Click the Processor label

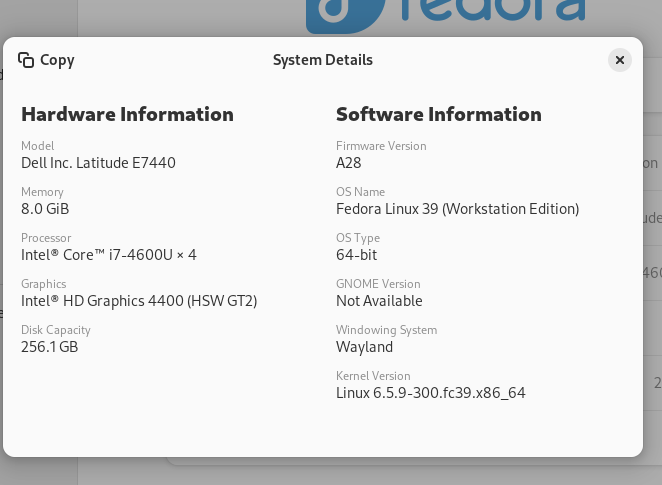pyautogui.click(x=46, y=238)
